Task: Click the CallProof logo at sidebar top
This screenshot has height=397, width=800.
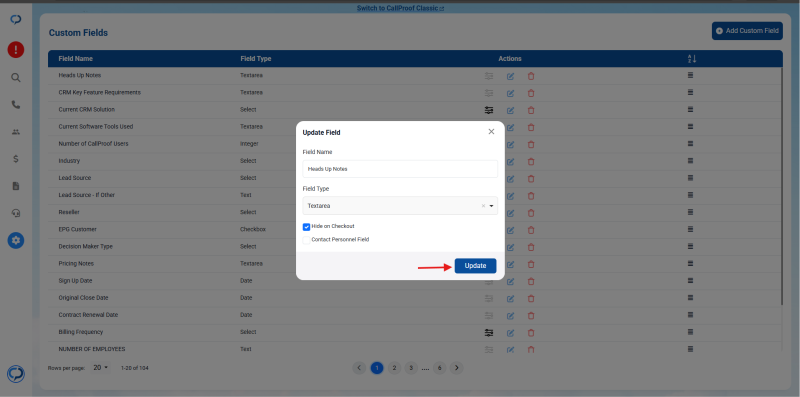Action: pos(16,19)
